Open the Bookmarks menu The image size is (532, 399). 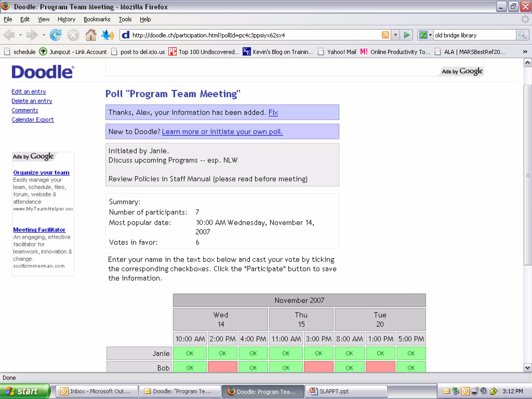tap(97, 19)
